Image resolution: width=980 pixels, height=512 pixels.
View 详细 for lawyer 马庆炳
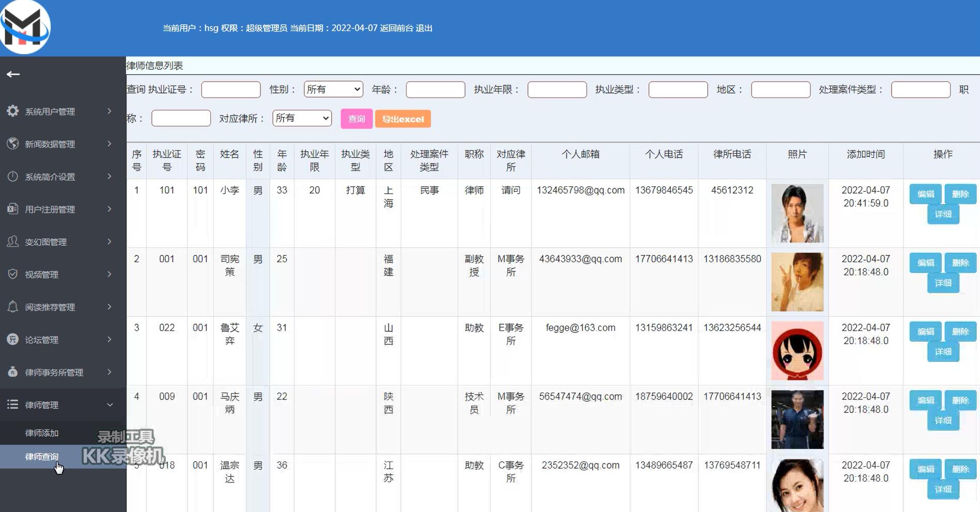pyautogui.click(x=943, y=420)
